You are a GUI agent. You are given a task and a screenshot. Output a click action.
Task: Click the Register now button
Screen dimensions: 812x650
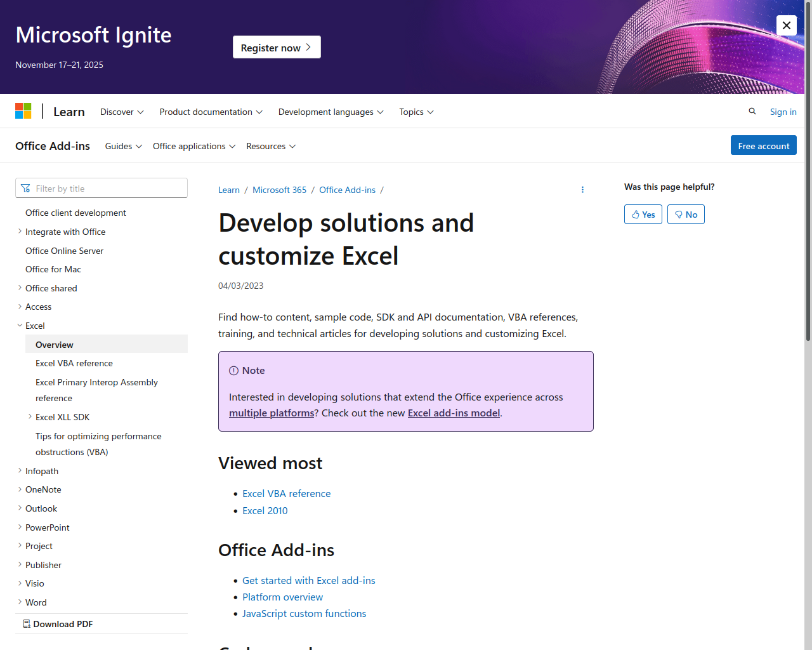(x=277, y=47)
